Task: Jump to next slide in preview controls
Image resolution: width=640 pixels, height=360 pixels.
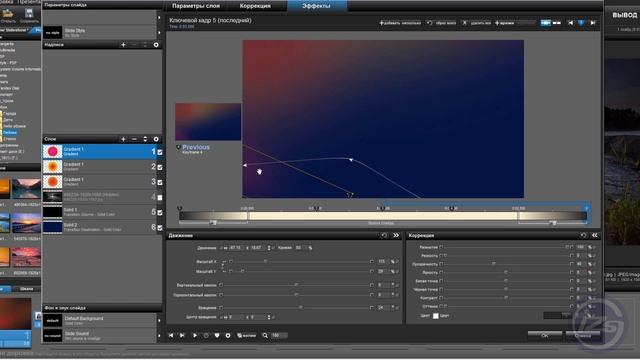Action: tap(182, 335)
